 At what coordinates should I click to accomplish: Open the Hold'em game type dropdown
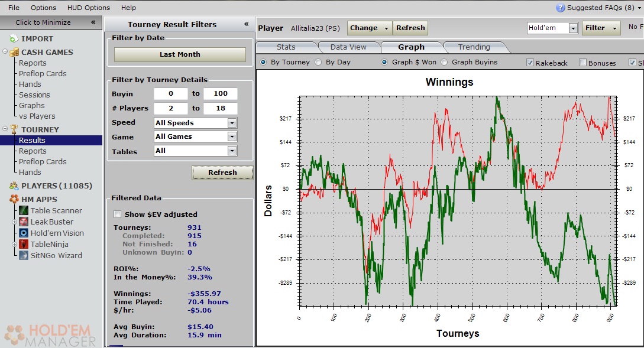pyautogui.click(x=572, y=28)
